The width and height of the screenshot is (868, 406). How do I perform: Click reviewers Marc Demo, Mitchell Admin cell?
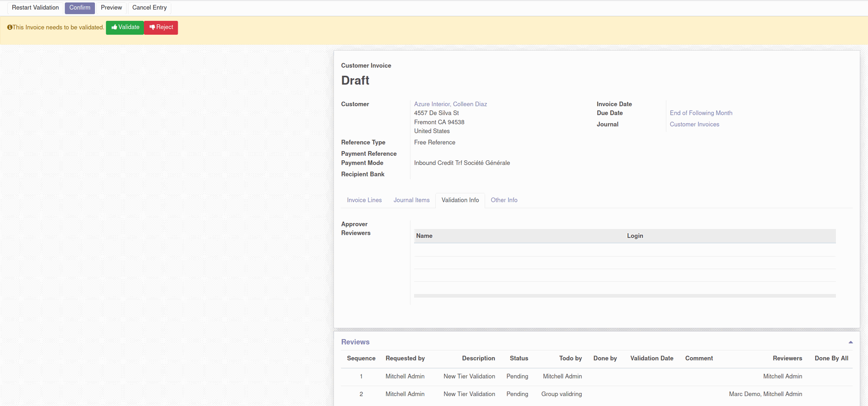(765, 394)
